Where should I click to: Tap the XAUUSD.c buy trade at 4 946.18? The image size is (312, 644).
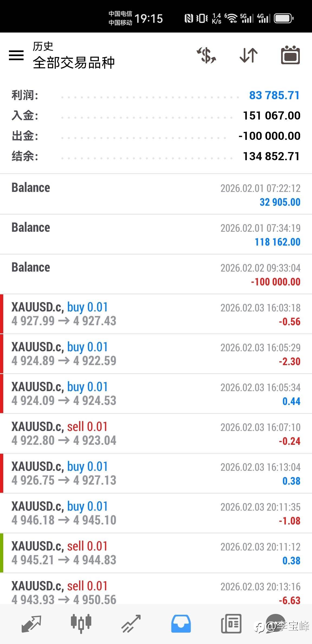coord(156,513)
